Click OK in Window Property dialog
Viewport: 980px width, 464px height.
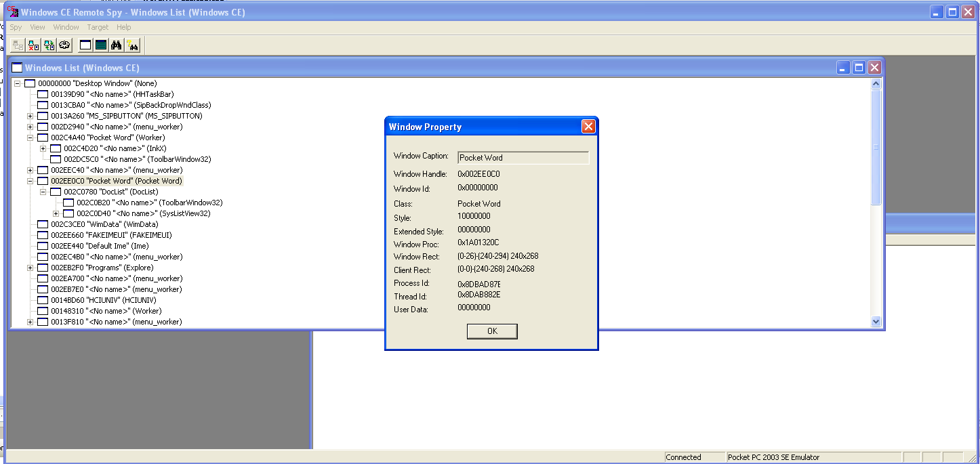click(x=492, y=331)
